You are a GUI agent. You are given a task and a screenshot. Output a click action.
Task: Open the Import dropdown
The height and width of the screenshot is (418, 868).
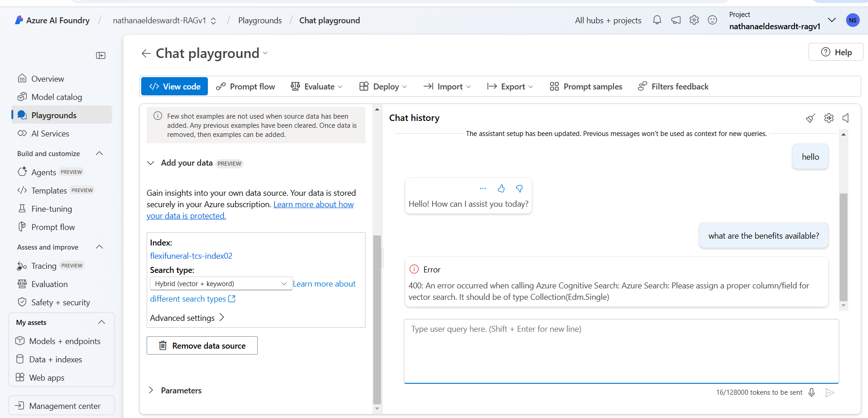tap(447, 86)
